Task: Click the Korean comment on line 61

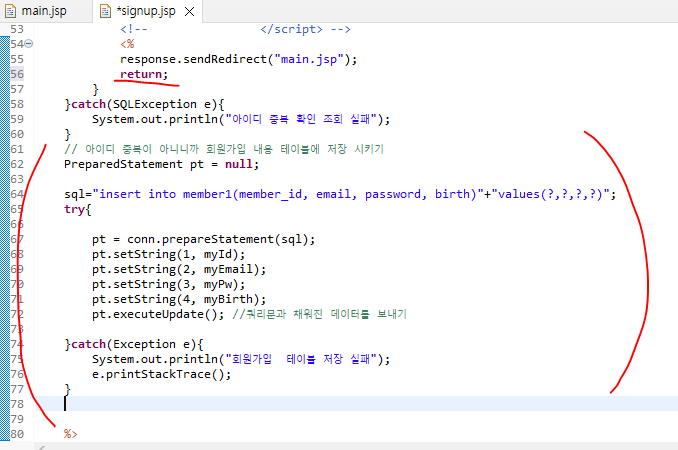Action: [224, 149]
